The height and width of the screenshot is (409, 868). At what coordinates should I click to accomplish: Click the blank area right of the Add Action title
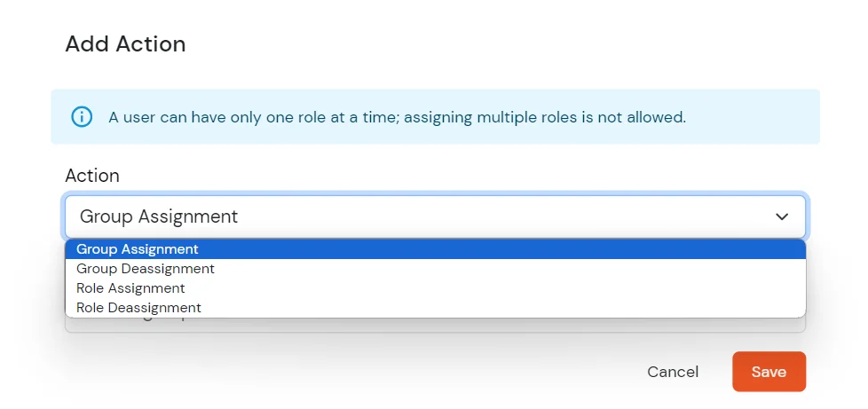(x=497, y=44)
